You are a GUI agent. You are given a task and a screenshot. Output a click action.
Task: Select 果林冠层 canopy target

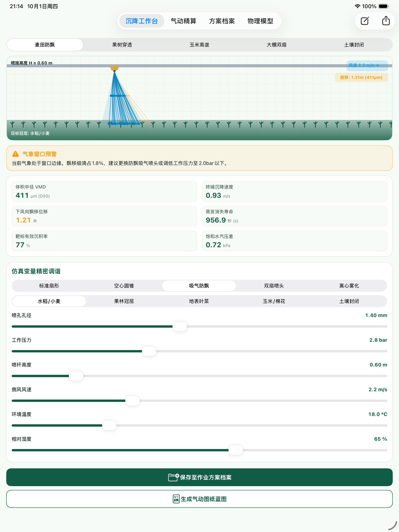click(124, 301)
